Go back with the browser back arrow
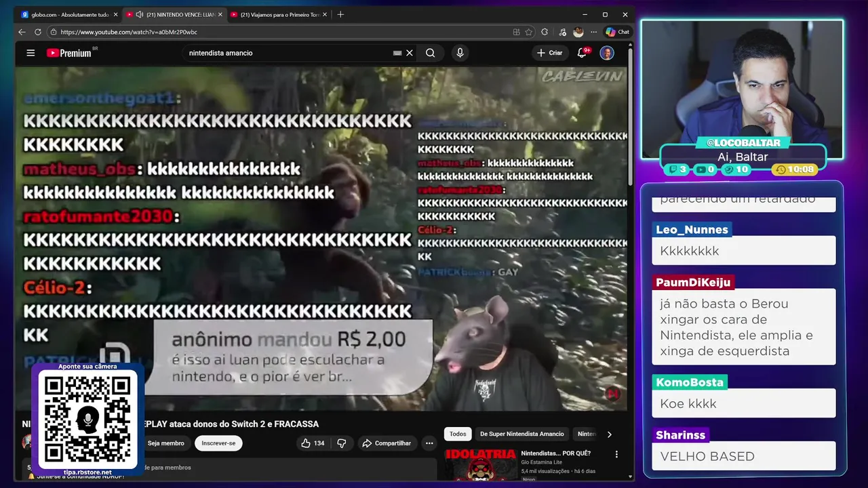The height and width of the screenshot is (488, 868). pyautogui.click(x=22, y=32)
